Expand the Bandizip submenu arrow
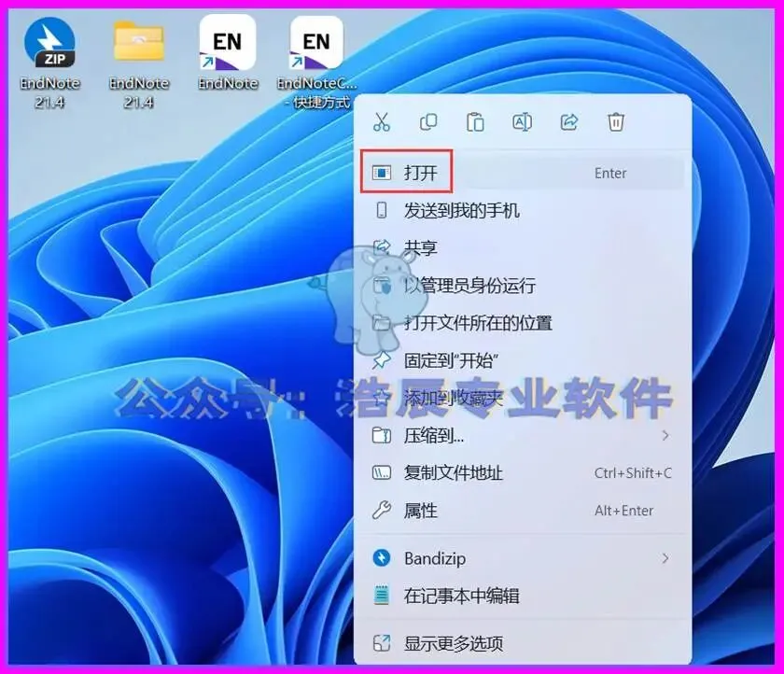784x674 pixels. (665, 558)
